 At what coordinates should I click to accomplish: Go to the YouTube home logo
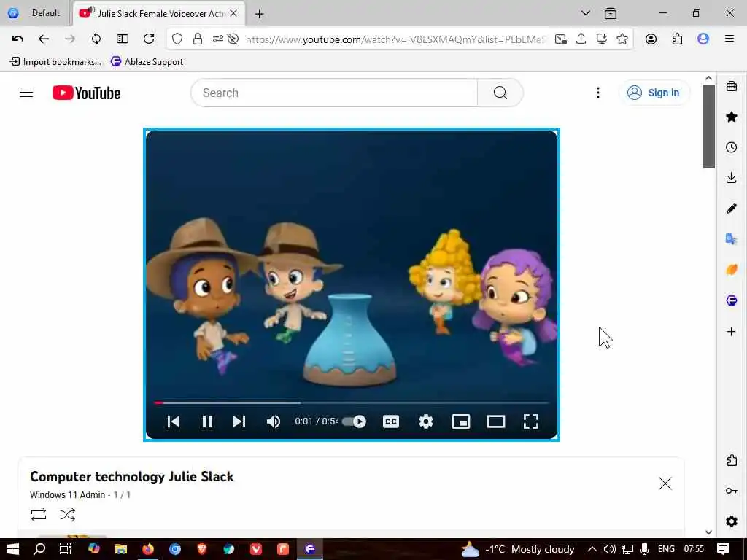tap(86, 93)
